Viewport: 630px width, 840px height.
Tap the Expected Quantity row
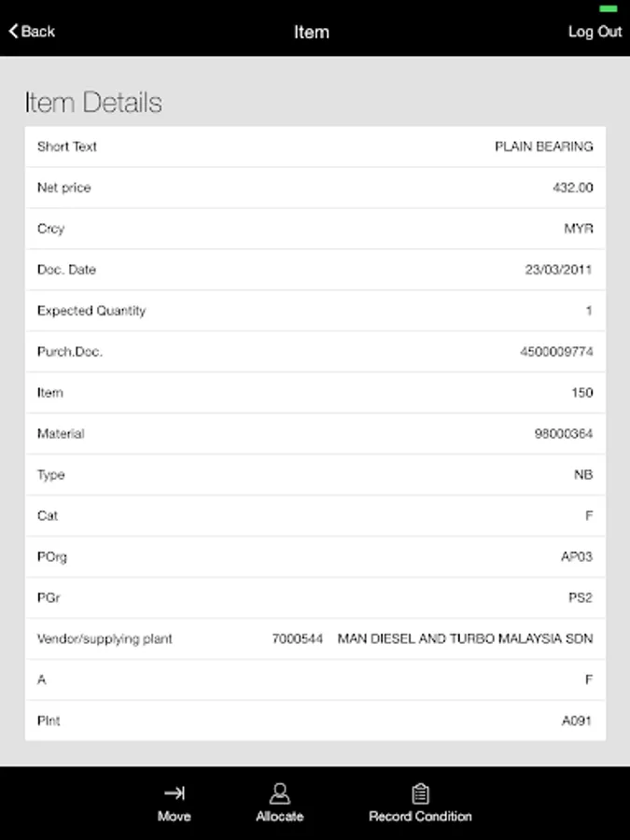315,311
